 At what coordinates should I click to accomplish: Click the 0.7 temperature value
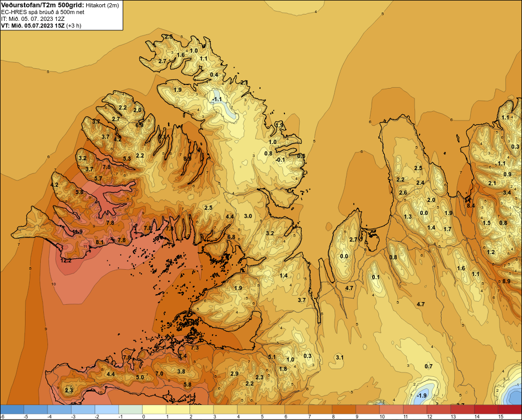[429, 366]
